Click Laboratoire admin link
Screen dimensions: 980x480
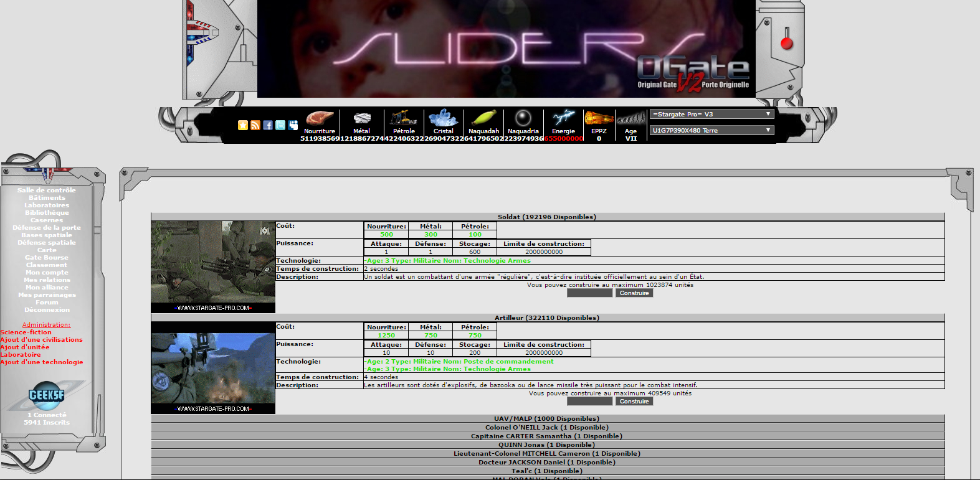pyautogui.click(x=21, y=355)
